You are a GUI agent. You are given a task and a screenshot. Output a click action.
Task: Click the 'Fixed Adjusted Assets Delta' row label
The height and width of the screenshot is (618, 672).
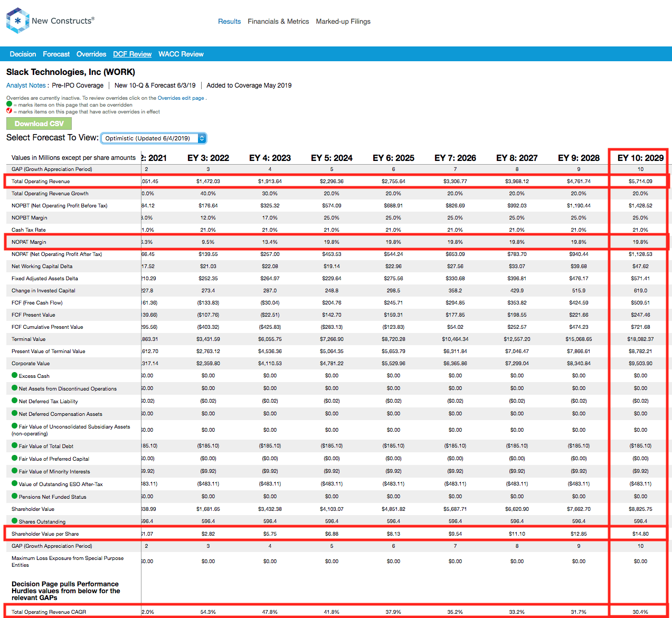[x=45, y=279]
